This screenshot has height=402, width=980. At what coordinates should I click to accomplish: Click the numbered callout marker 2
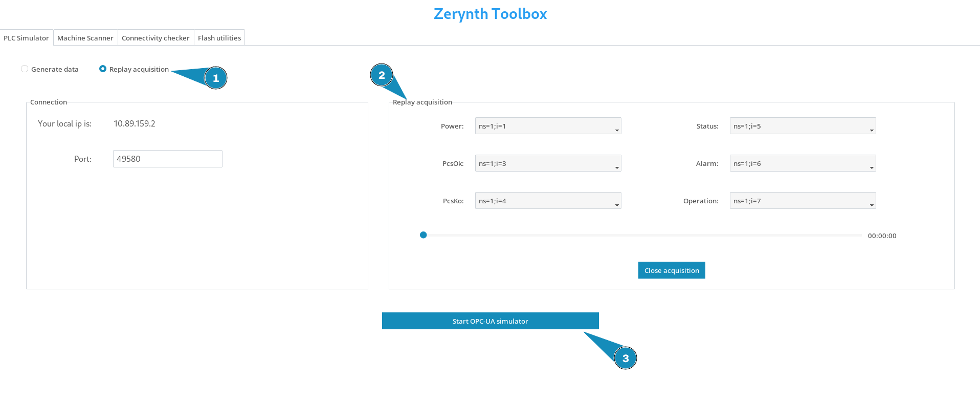(382, 75)
